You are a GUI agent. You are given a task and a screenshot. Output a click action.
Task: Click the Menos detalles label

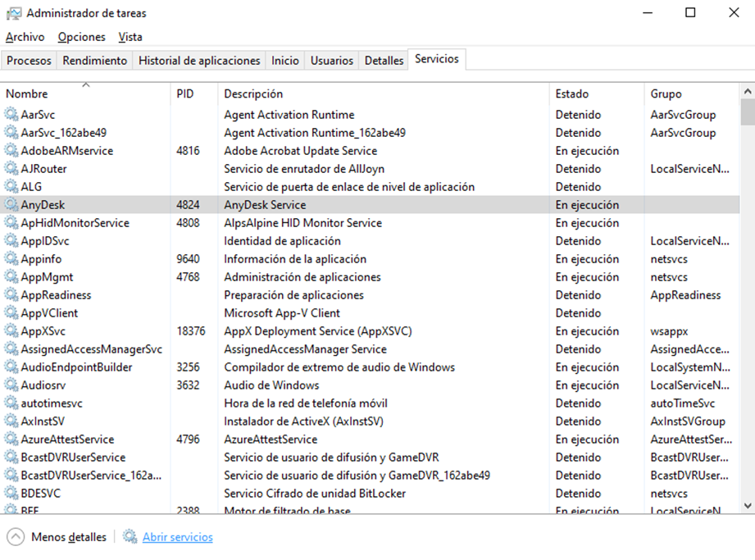tap(69, 537)
